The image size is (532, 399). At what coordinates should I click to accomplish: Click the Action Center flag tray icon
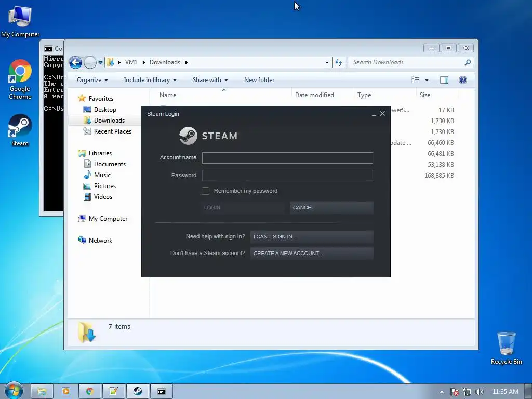click(x=454, y=392)
